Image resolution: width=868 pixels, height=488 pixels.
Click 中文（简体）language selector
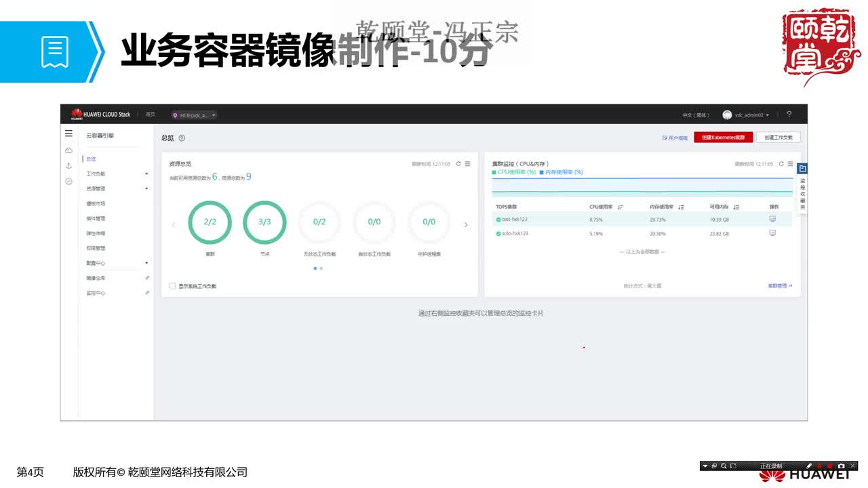(696, 115)
